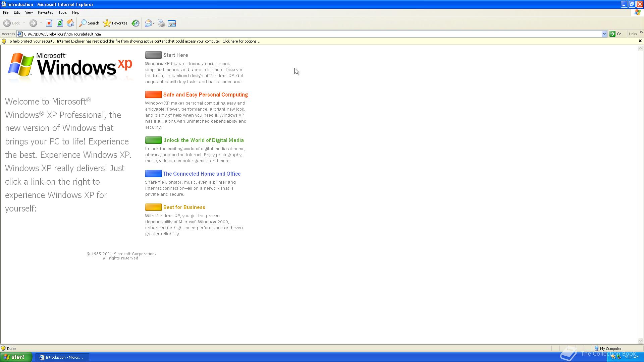
Task: Open the Search pane button
Action: pyautogui.click(x=89, y=23)
